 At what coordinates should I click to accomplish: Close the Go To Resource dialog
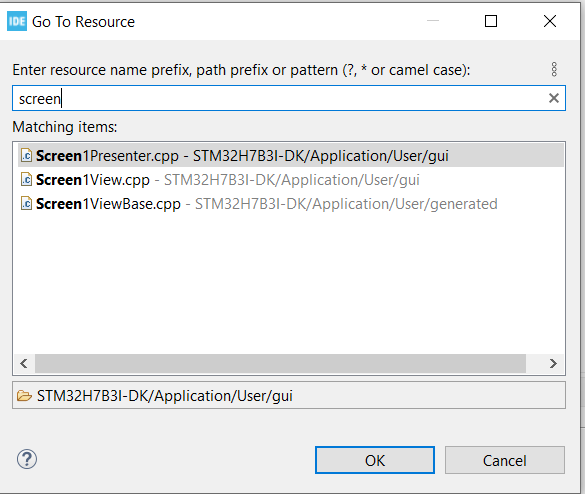coord(550,21)
